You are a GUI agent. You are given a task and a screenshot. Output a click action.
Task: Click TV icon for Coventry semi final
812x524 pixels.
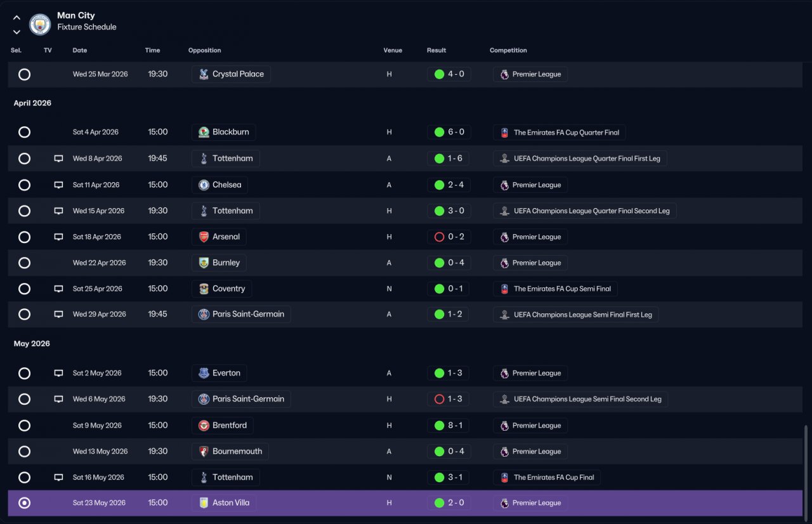pyautogui.click(x=58, y=289)
